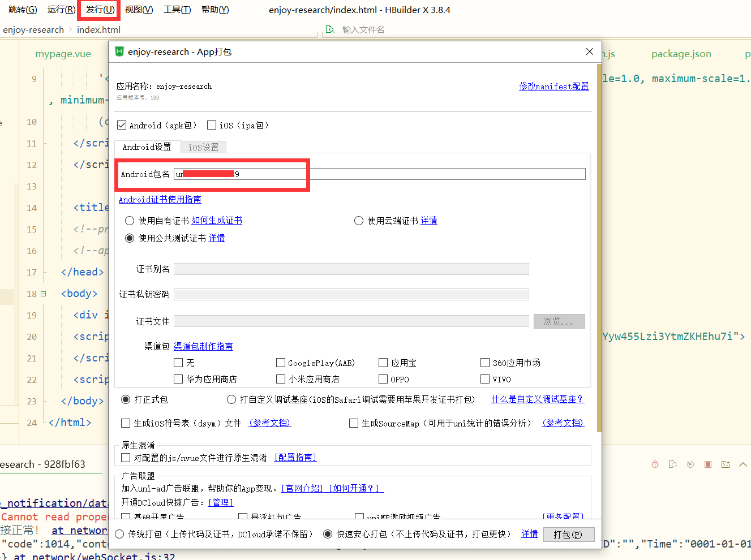Check the 应用宝 channel checkbox

coord(383,363)
